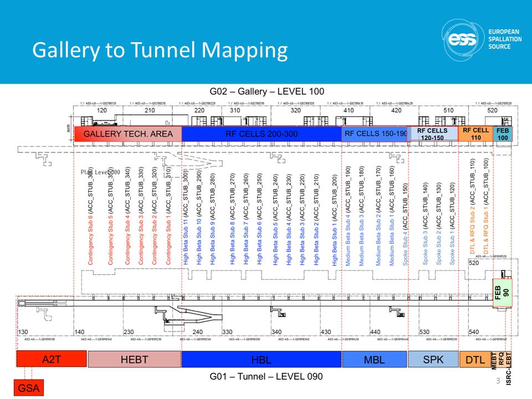Select tunnel zone number 340
This screenshot has width=532, height=399.
[277, 332]
